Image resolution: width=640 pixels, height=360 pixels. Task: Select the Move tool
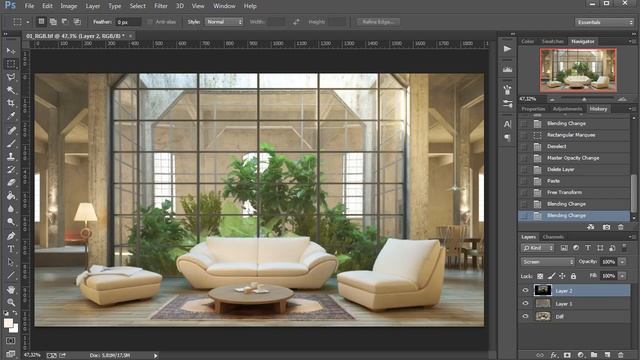click(11, 51)
